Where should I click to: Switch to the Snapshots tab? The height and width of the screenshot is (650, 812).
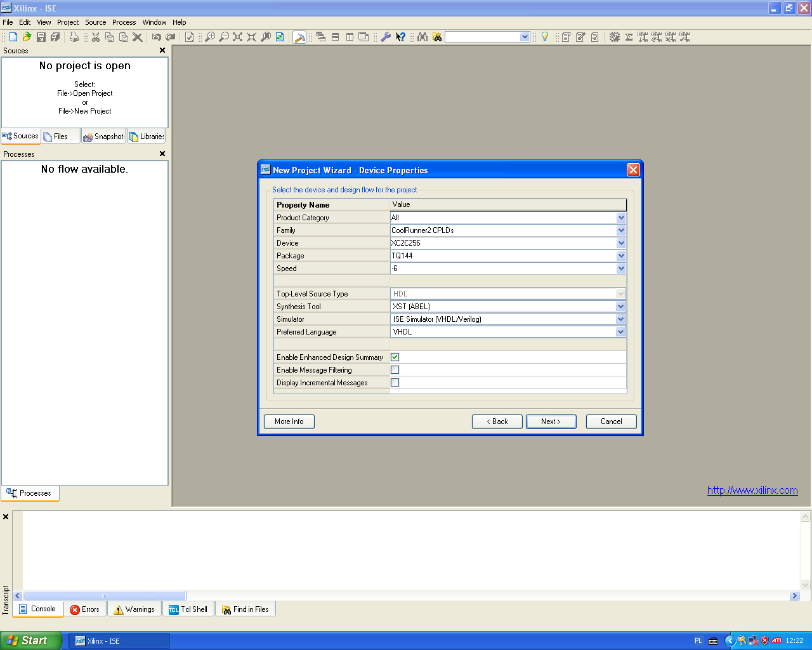(103, 136)
